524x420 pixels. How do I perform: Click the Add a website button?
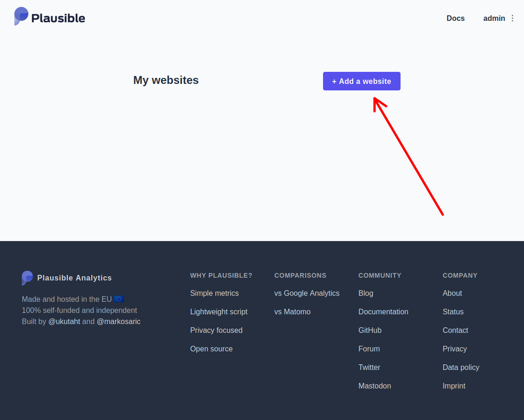coord(362,81)
